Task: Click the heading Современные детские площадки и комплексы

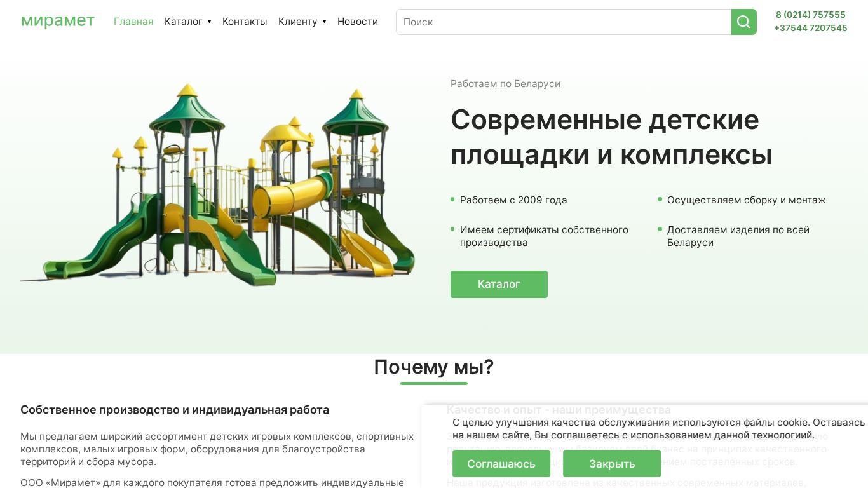Action: click(x=611, y=137)
